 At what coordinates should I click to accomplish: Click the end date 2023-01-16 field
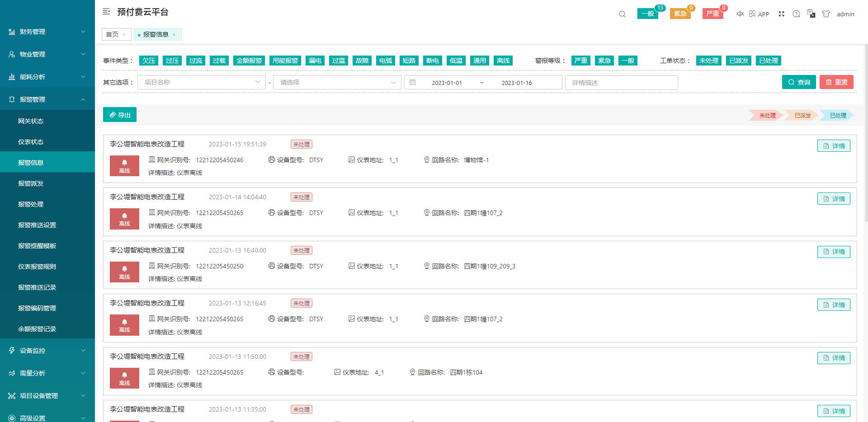[x=517, y=83]
